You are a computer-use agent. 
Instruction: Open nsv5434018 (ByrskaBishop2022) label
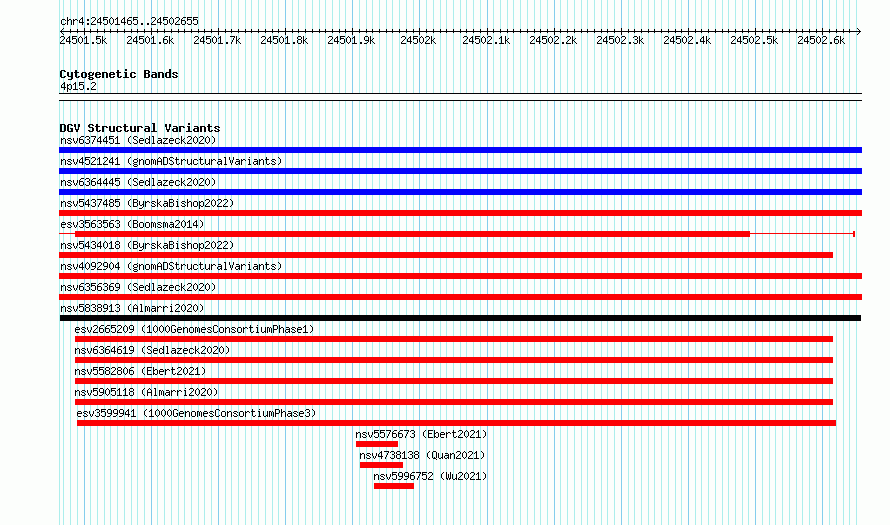pyautogui.click(x=147, y=245)
